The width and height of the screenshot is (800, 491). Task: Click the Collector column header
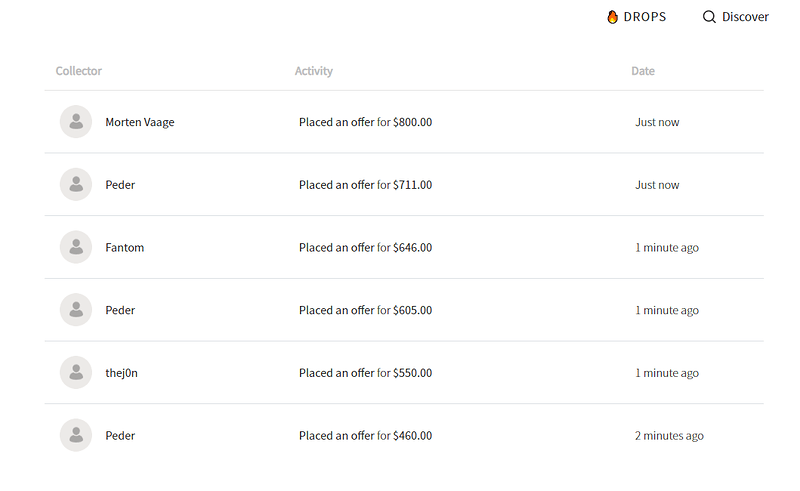click(x=79, y=71)
